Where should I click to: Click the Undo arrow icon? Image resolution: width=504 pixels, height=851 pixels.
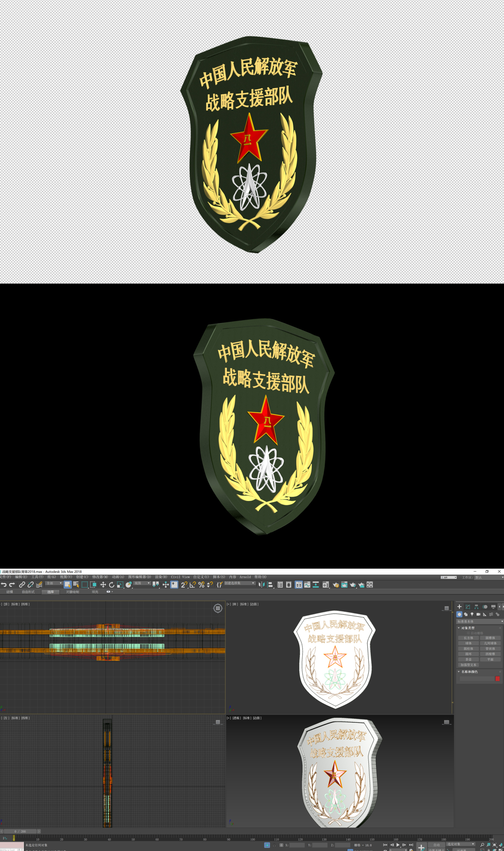[x=4, y=584]
